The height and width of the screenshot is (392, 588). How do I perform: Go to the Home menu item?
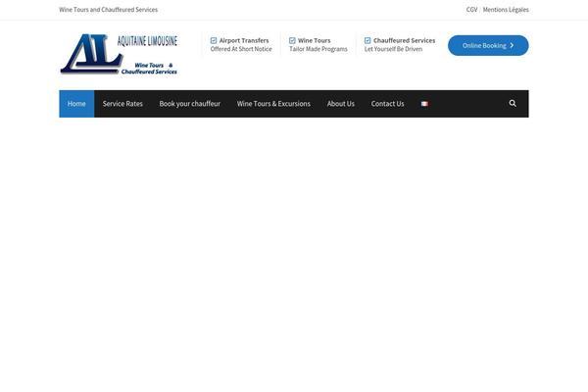pos(76,104)
